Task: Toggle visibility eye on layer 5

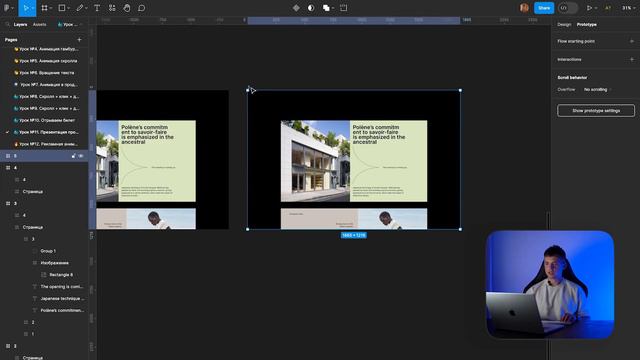Action: coord(81,156)
